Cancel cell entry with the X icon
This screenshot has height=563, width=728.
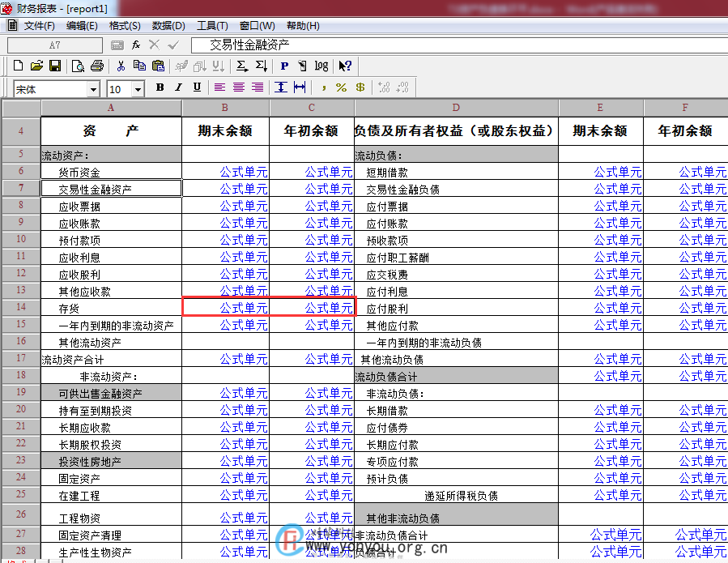154,45
